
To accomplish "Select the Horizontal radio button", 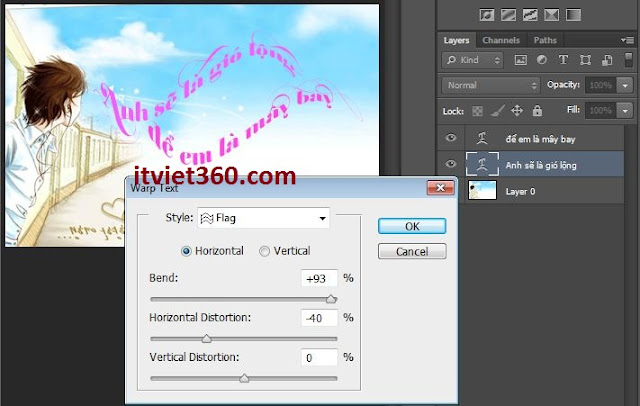I will coord(186,250).
